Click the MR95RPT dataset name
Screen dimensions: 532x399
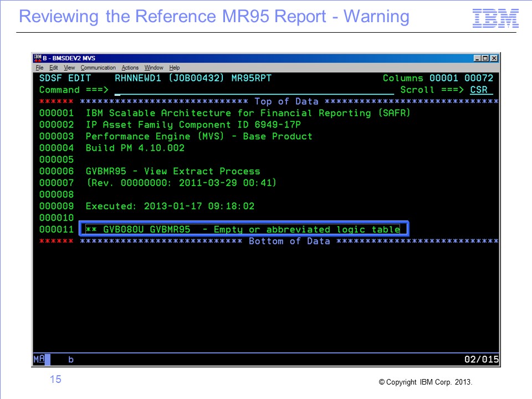(252, 78)
